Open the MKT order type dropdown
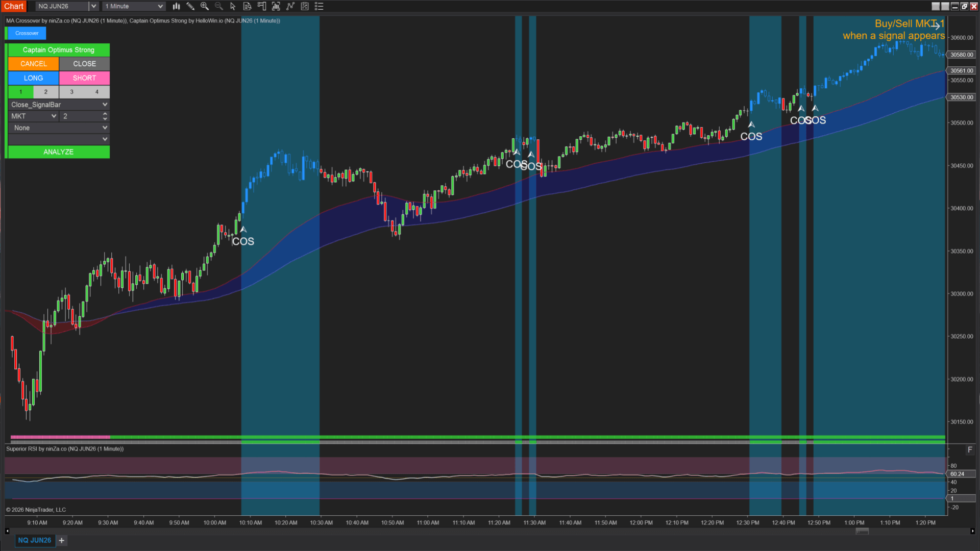Image resolution: width=980 pixels, height=551 pixels. (x=33, y=116)
